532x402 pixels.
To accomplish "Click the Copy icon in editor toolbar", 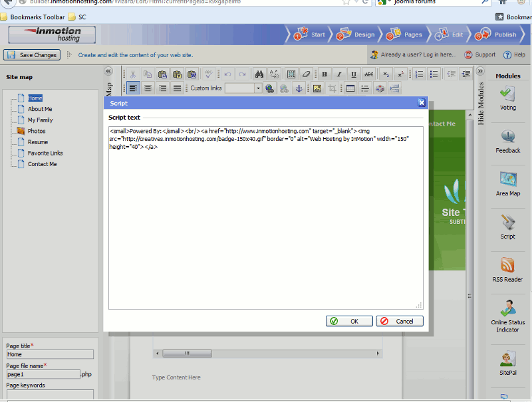I will tap(148, 74).
